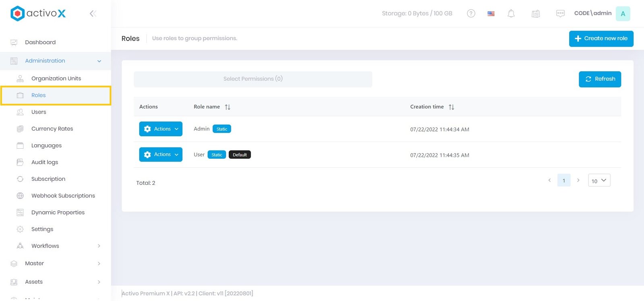Go to Audit logs in the sidebar
644x301 pixels.
[45, 162]
